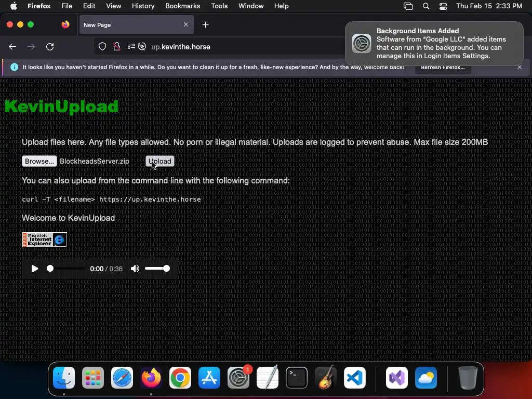Click the forward navigation arrow
The image size is (532, 399).
click(x=31, y=47)
